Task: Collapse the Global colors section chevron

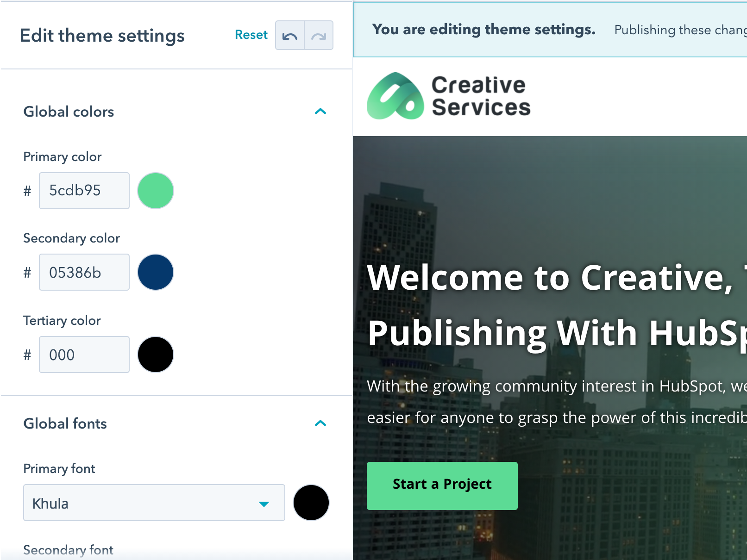Action: (320, 112)
